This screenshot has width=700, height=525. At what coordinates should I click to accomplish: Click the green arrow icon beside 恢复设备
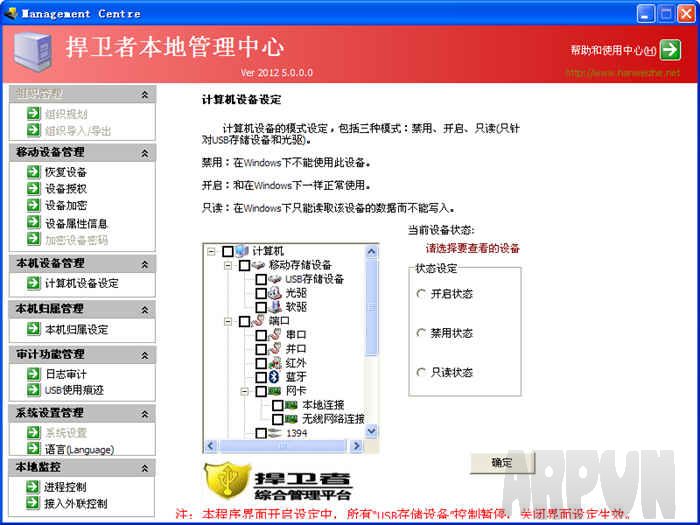click(x=33, y=171)
